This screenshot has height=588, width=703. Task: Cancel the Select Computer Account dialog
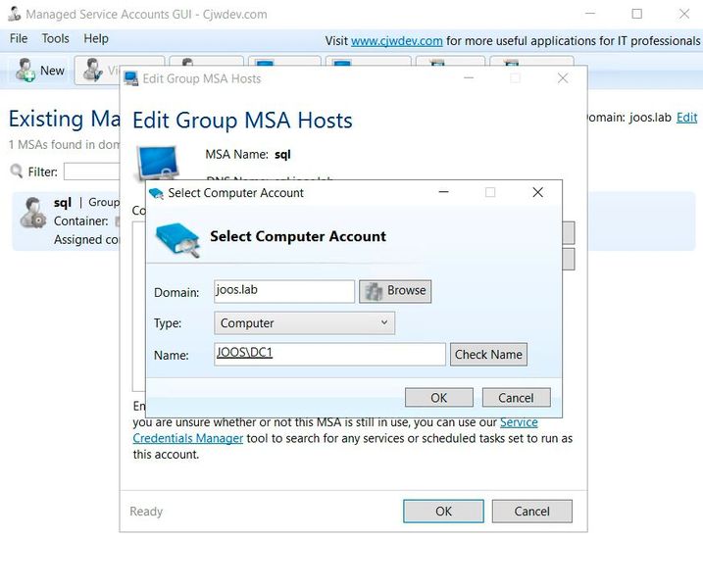point(516,397)
